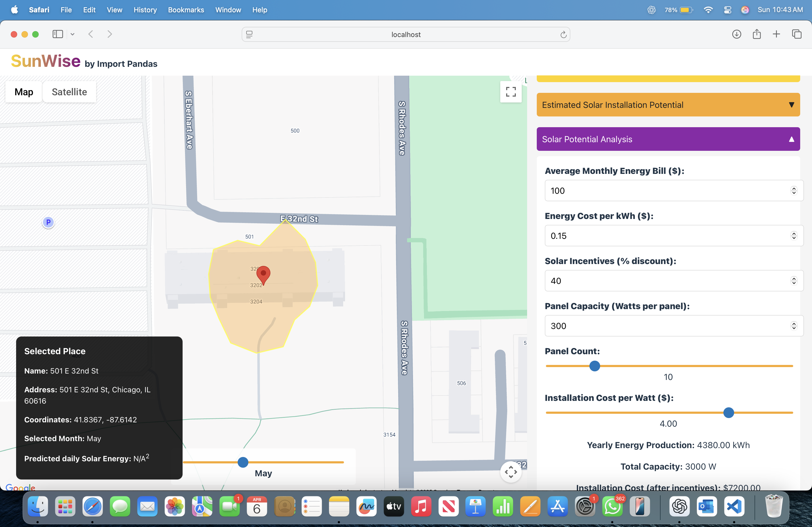
Task: Click the map camera pan control
Action: pos(510,472)
